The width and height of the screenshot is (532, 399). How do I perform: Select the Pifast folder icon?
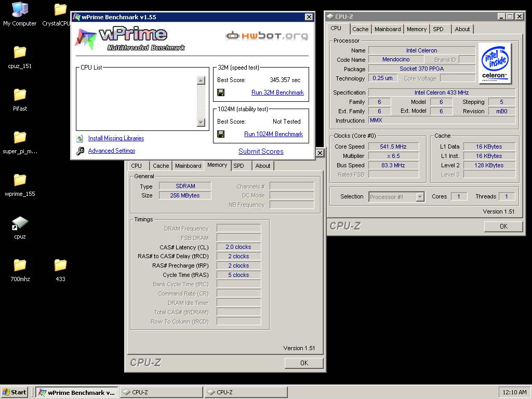[20, 100]
